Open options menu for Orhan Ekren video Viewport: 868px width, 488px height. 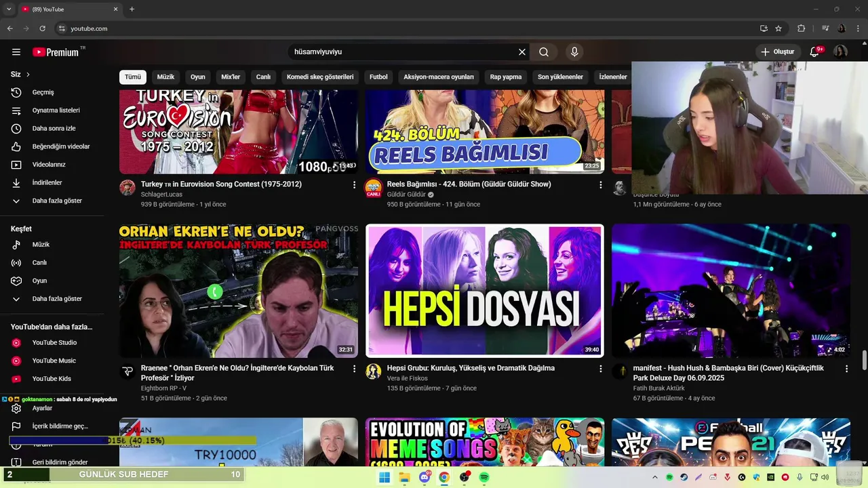(354, 369)
